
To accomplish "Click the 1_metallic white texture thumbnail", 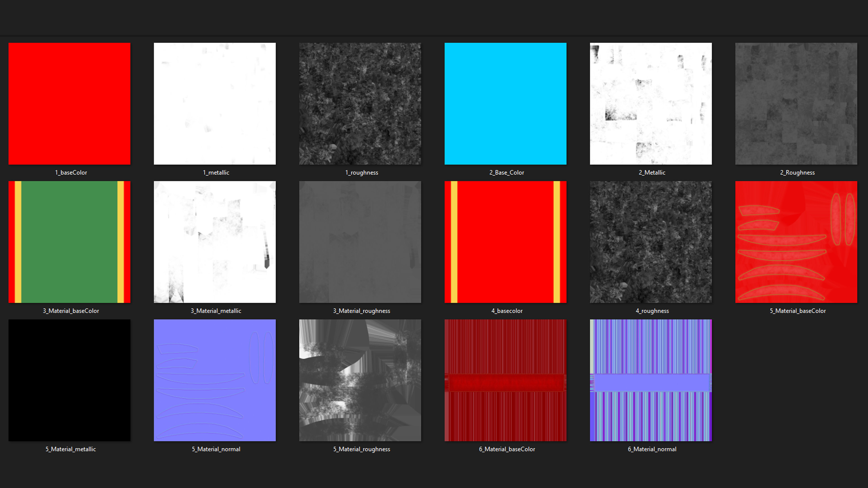I will (x=215, y=103).
